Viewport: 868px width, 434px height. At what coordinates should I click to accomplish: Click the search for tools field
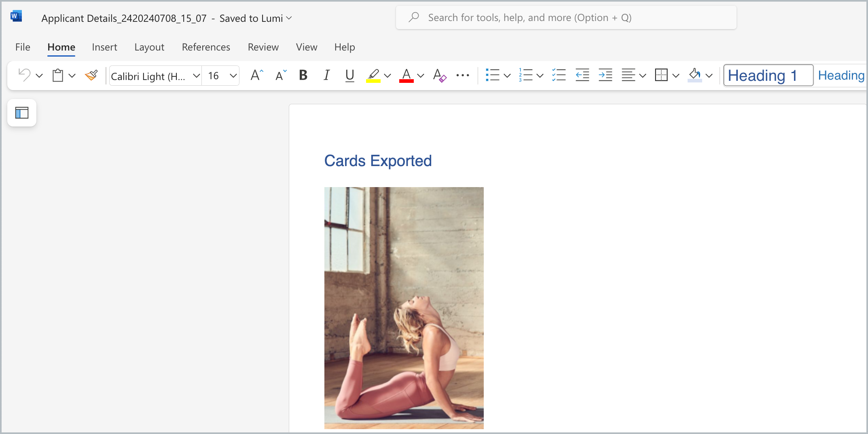click(566, 18)
